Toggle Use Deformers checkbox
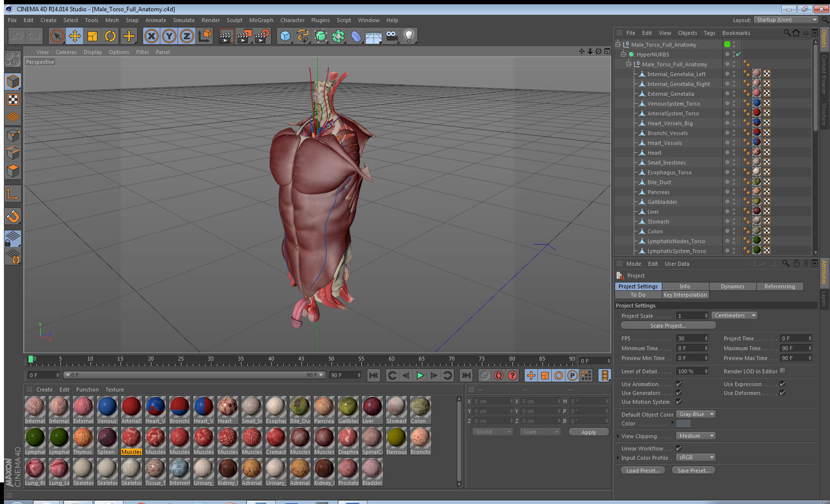Image resolution: width=830 pixels, height=504 pixels. [782, 392]
